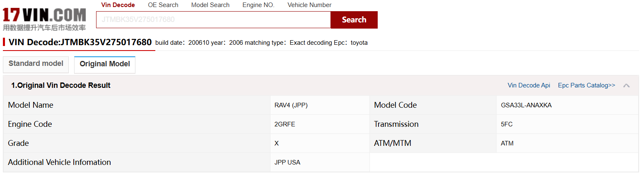Switch to the Standard model tab

36,64
